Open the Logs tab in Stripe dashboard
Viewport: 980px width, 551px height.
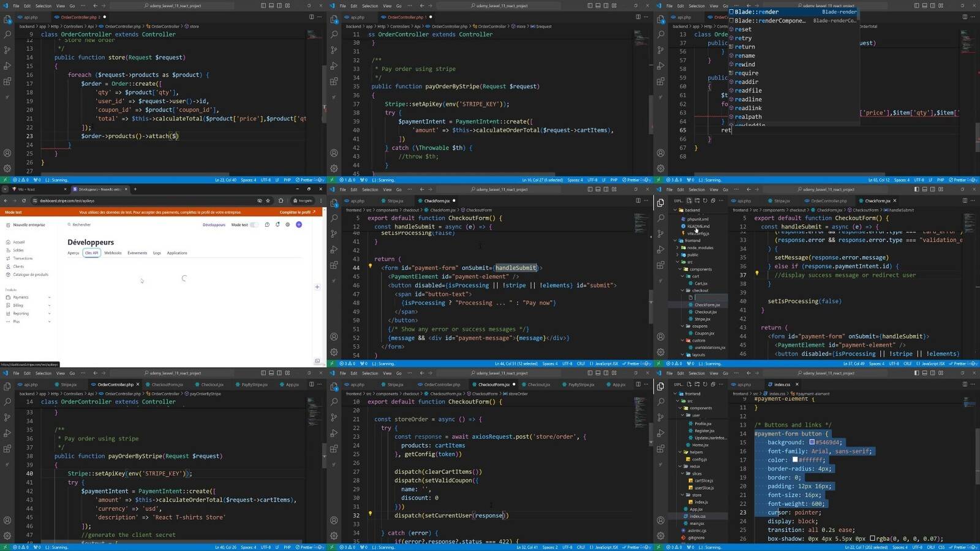pyautogui.click(x=157, y=253)
